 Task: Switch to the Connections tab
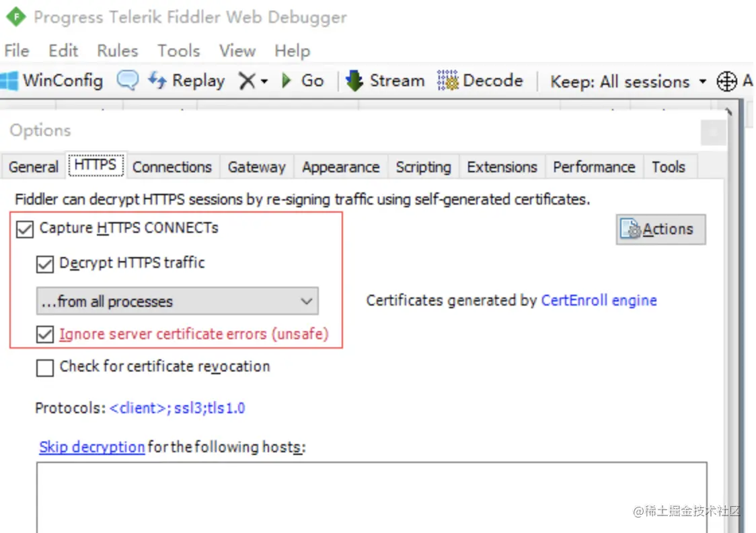tap(172, 167)
